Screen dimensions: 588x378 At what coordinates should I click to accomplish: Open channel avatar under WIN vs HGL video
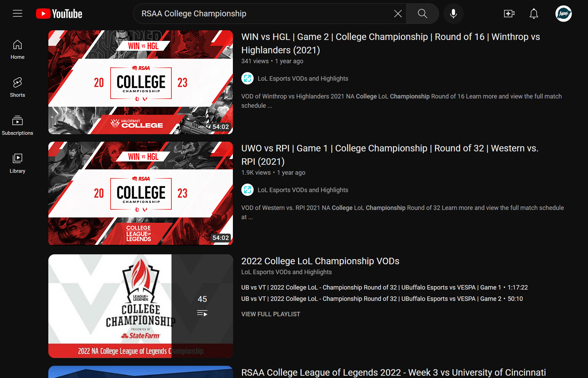click(248, 78)
